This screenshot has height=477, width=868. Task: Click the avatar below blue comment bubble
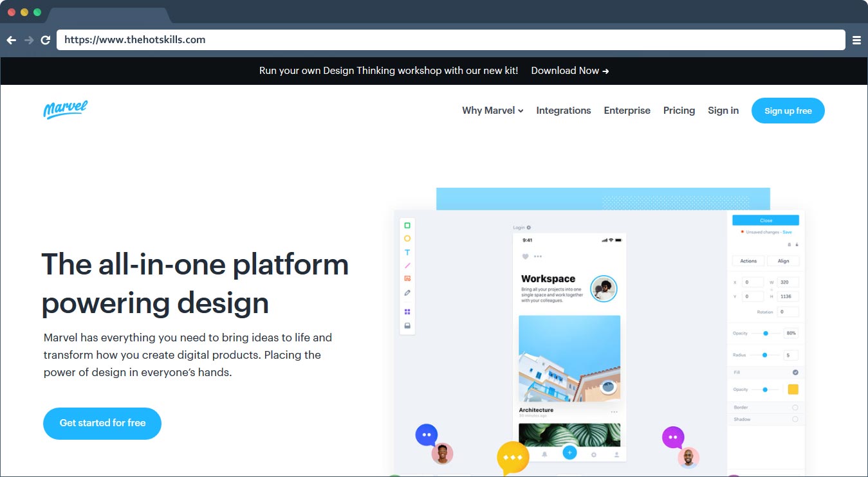(x=442, y=454)
